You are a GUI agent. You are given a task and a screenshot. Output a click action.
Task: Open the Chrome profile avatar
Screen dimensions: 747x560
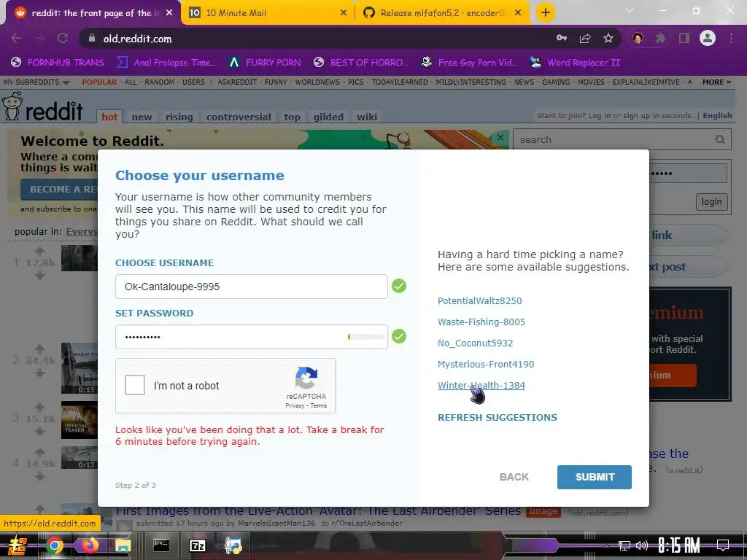click(708, 38)
